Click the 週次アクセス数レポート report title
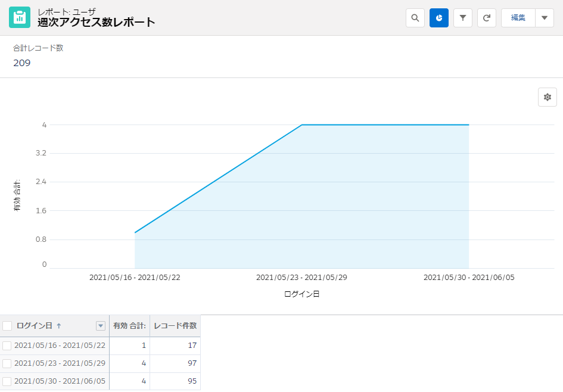Viewport: 563px width, 392px height. (96, 23)
